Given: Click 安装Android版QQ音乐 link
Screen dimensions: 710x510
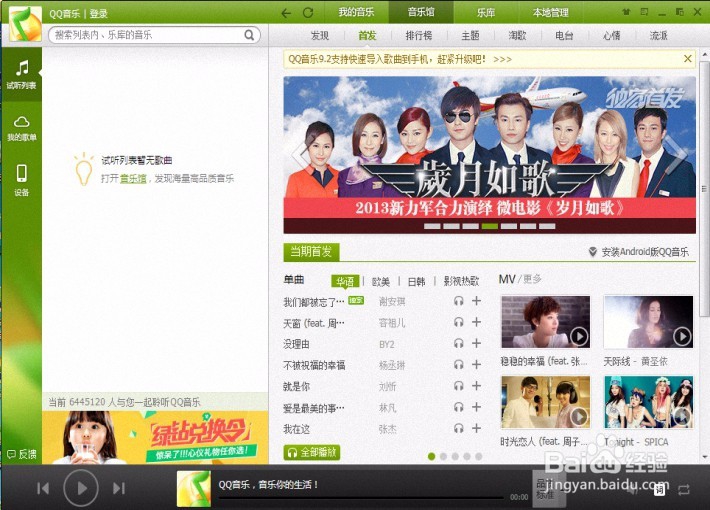Looking at the screenshot, I should pyautogui.click(x=639, y=252).
